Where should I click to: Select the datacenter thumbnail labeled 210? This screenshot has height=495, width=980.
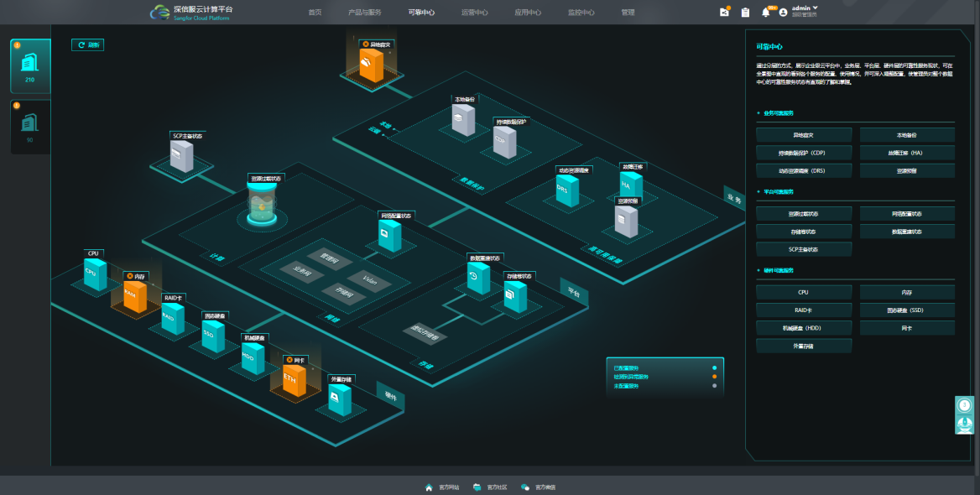pos(30,66)
